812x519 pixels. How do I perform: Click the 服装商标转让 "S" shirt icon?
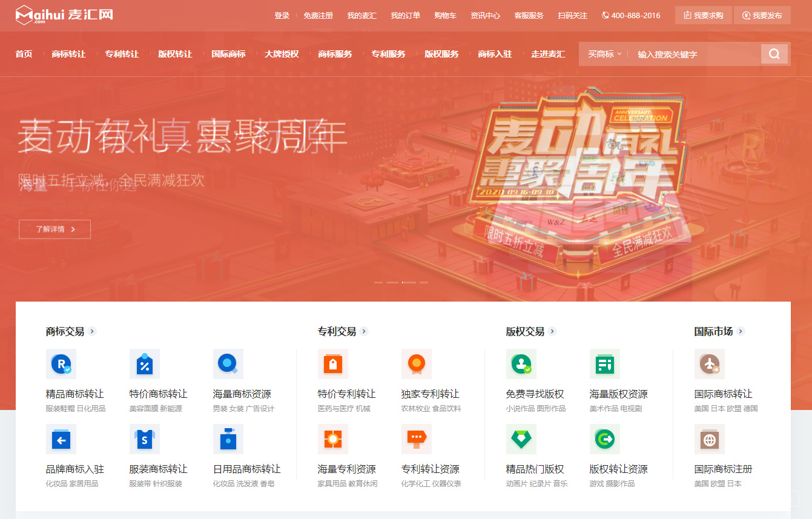point(144,438)
